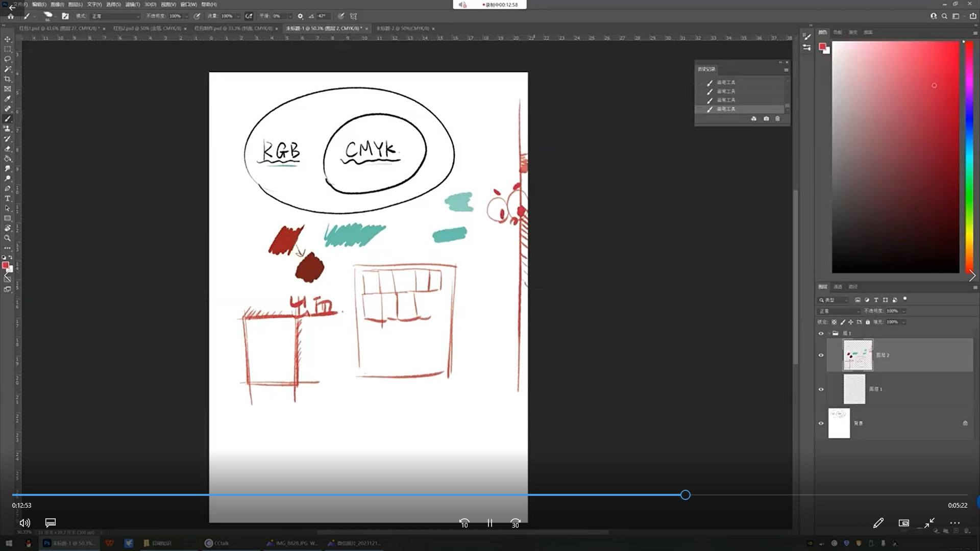980x551 pixels.
Task: Open layer opacity dropdown arrow
Action: point(903,311)
